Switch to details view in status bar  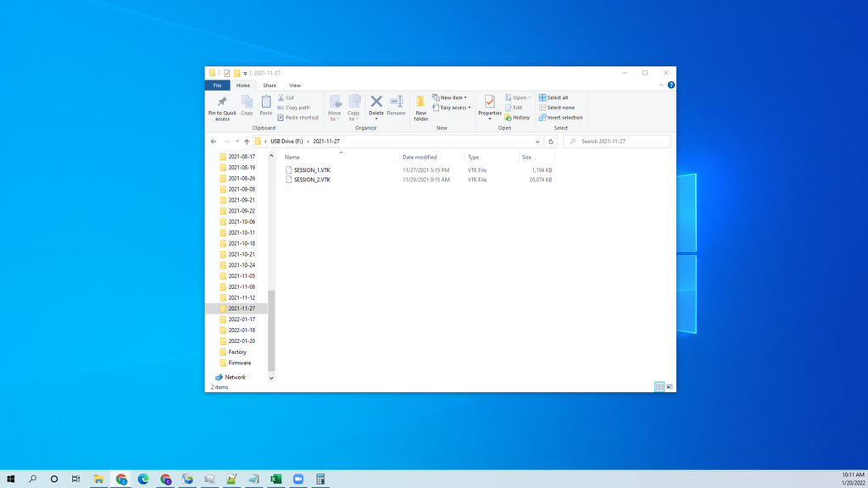(x=659, y=386)
